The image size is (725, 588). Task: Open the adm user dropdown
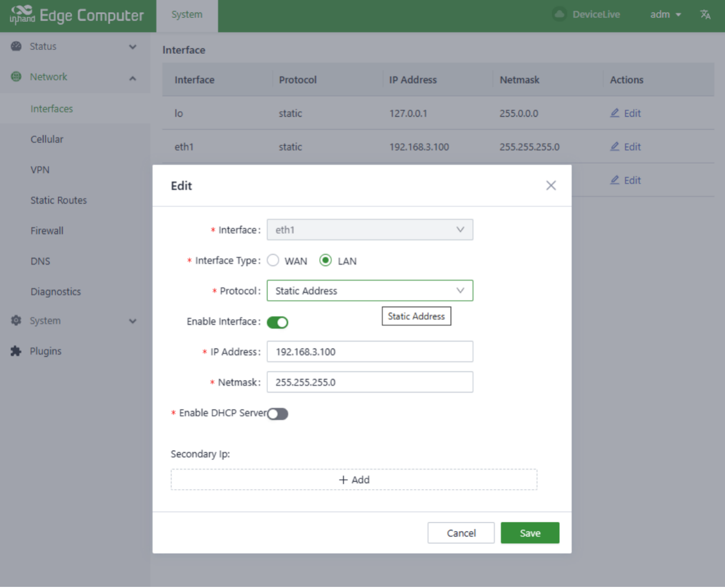(x=665, y=15)
